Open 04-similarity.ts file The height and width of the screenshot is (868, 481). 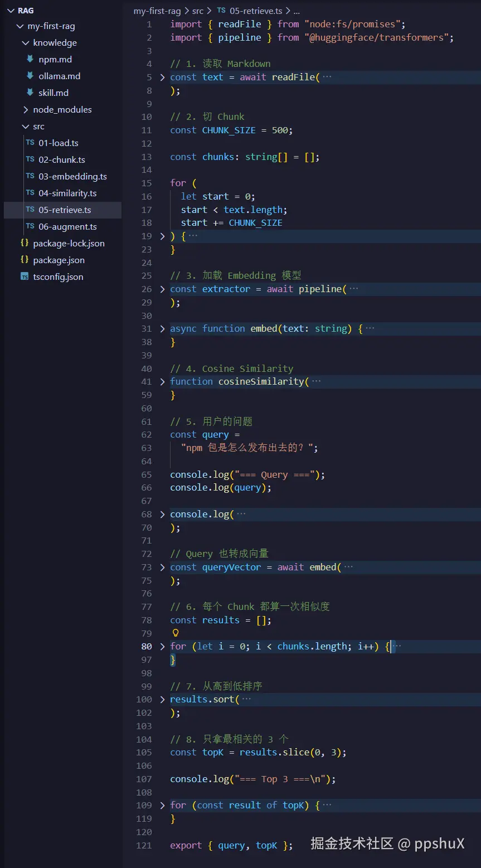67,193
